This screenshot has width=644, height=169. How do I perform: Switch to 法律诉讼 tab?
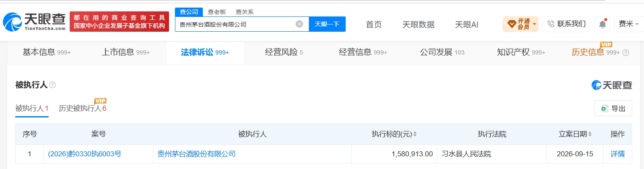205,52
